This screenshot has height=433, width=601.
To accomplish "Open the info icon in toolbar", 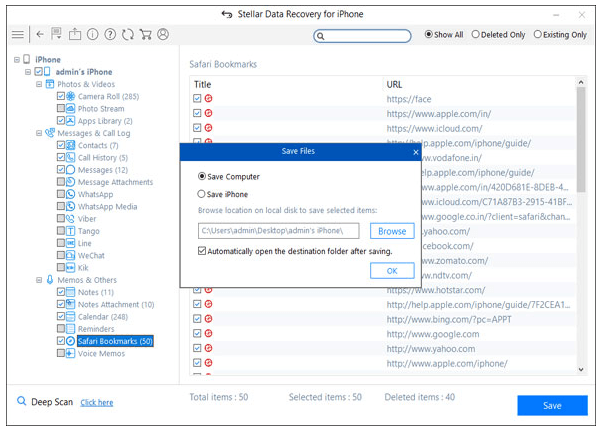I will (x=92, y=34).
